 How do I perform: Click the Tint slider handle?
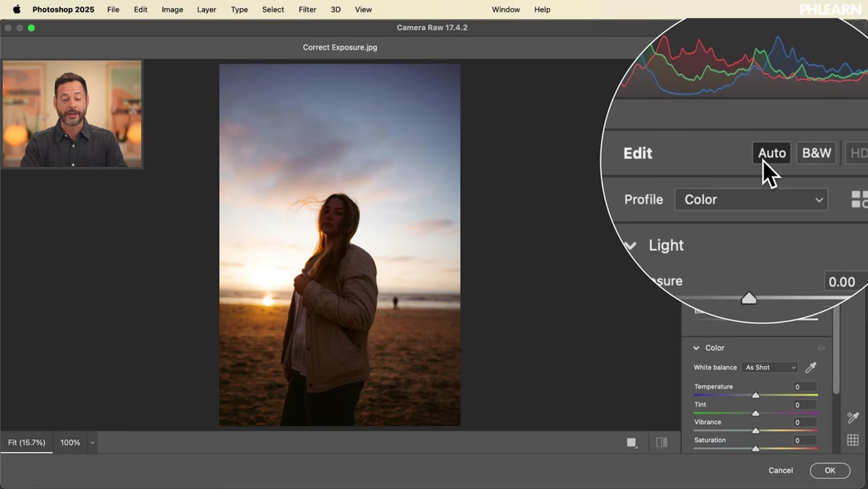pos(755,413)
